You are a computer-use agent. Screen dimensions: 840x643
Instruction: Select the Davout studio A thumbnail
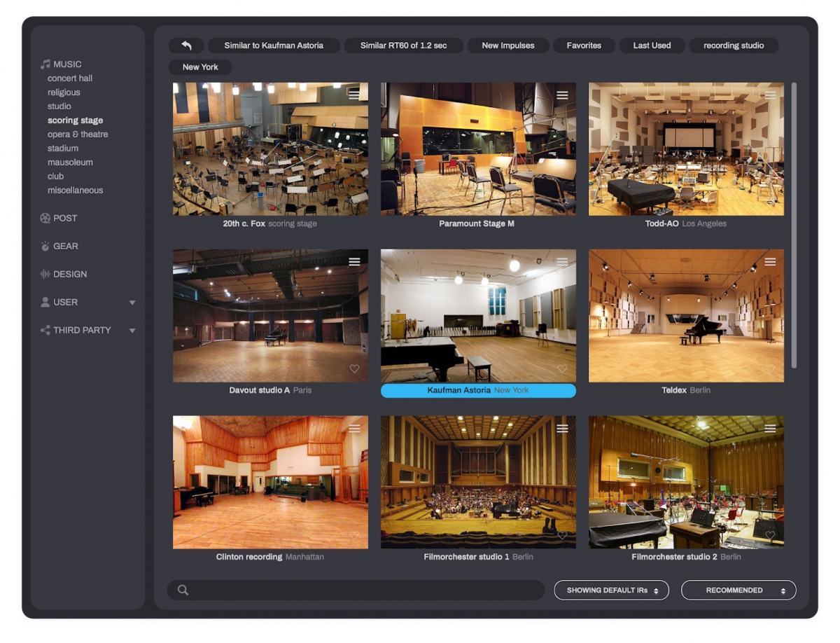[270, 316]
